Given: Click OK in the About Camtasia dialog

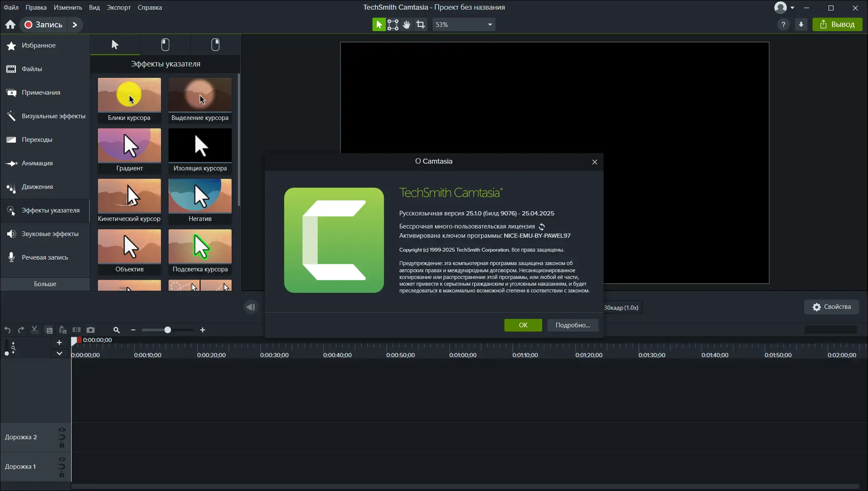Looking at the screenshot, I should 522,325.
